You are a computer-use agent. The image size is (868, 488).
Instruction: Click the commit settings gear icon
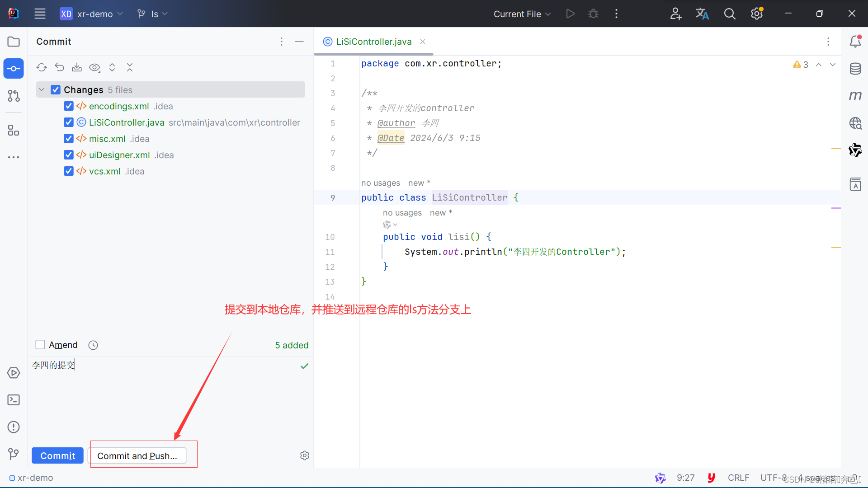coord(305,455)
